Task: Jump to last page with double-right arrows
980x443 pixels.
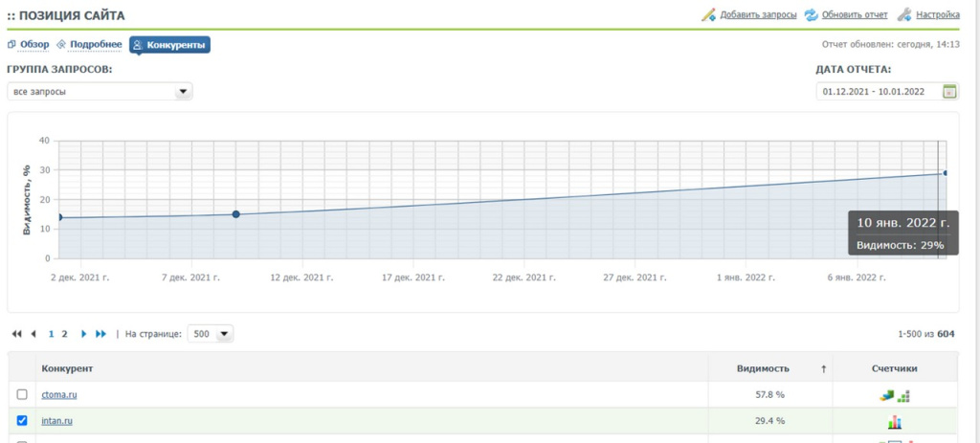Action: tap(100, 334)
